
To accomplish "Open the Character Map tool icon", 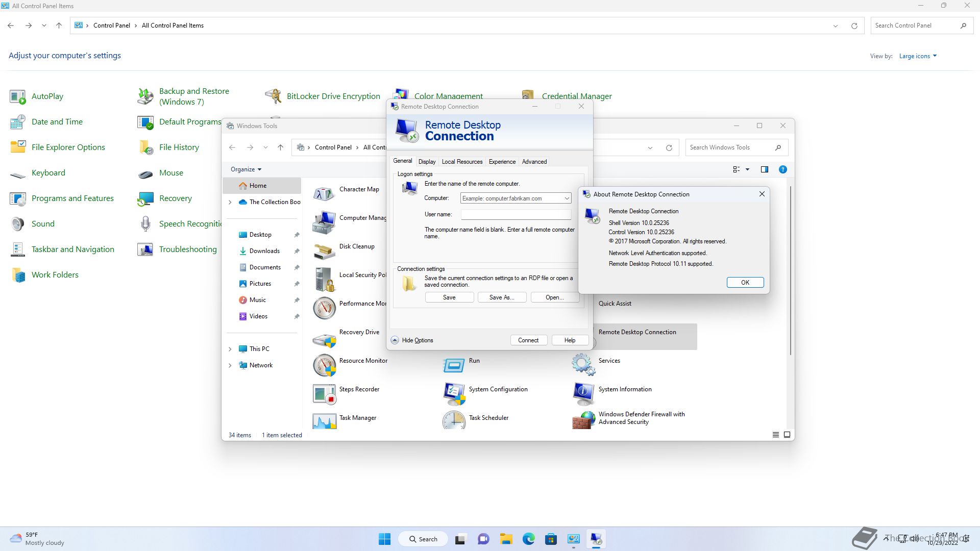I will (x=324, y=194).
